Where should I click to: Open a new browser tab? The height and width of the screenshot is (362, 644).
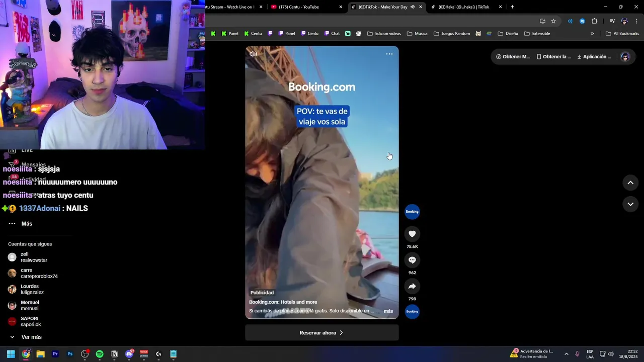[512, 7]
